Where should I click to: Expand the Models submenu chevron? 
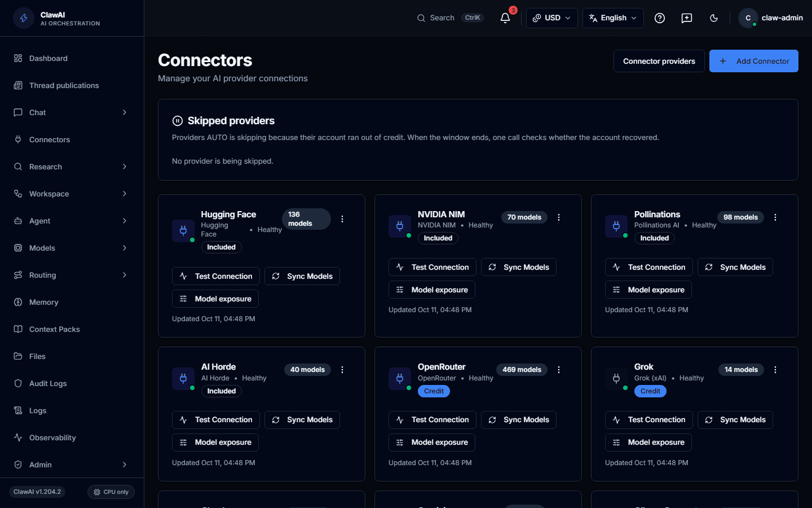[x=125, y=248]
